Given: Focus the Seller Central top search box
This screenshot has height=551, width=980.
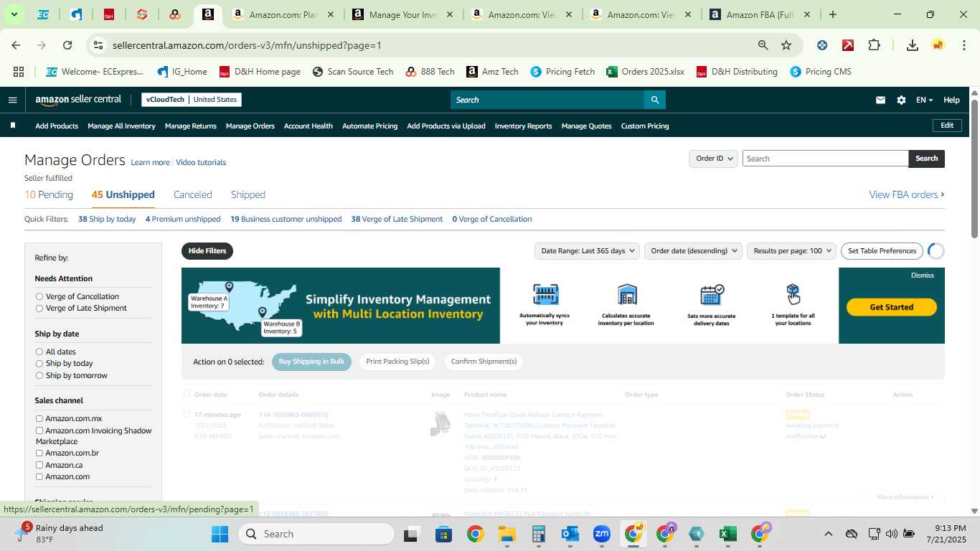Looking at the screenshot, I should pos(547,100).
